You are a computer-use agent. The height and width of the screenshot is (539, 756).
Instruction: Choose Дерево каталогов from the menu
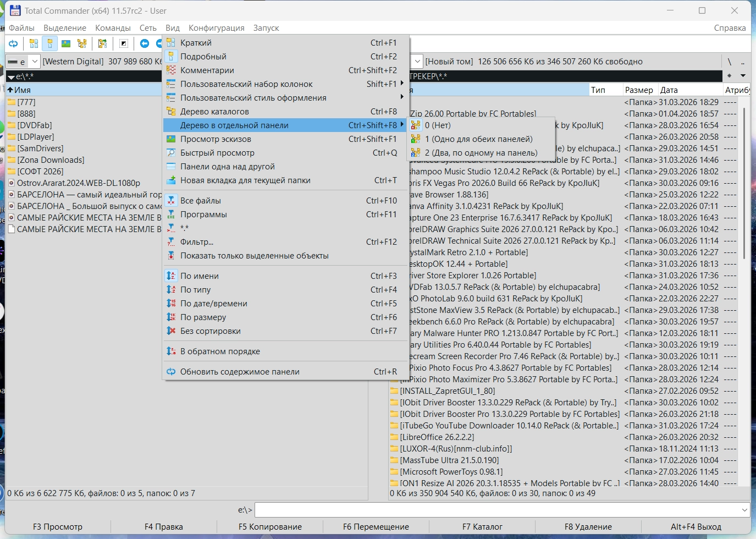[x=286, y=112]
